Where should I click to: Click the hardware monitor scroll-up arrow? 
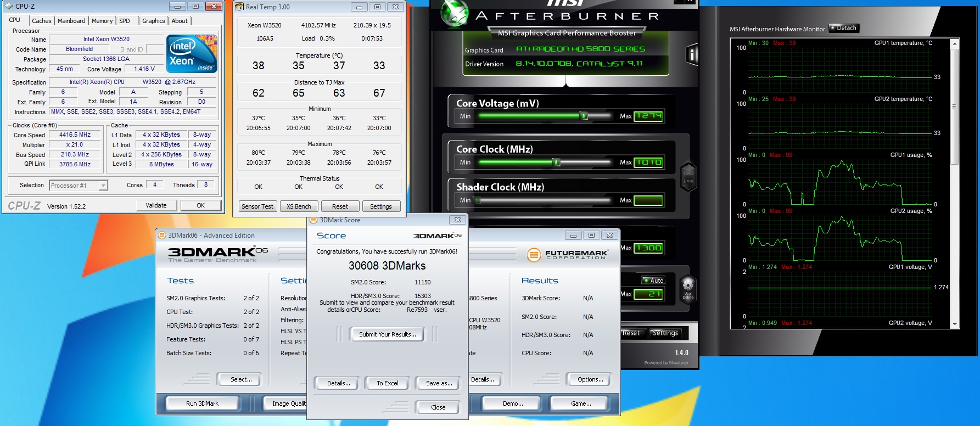pyautogui.click(x=955, y=43)
